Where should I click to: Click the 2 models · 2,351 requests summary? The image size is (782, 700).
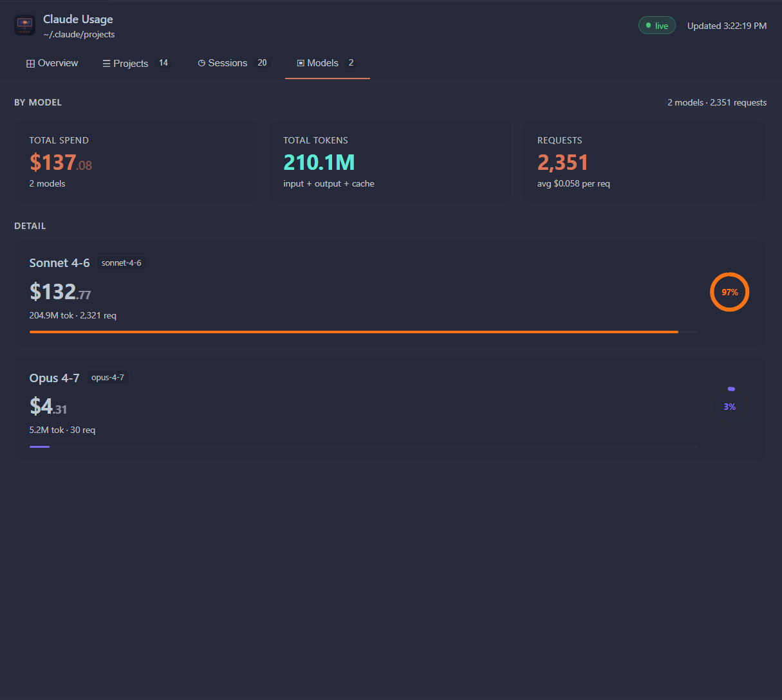click(717, 102)
